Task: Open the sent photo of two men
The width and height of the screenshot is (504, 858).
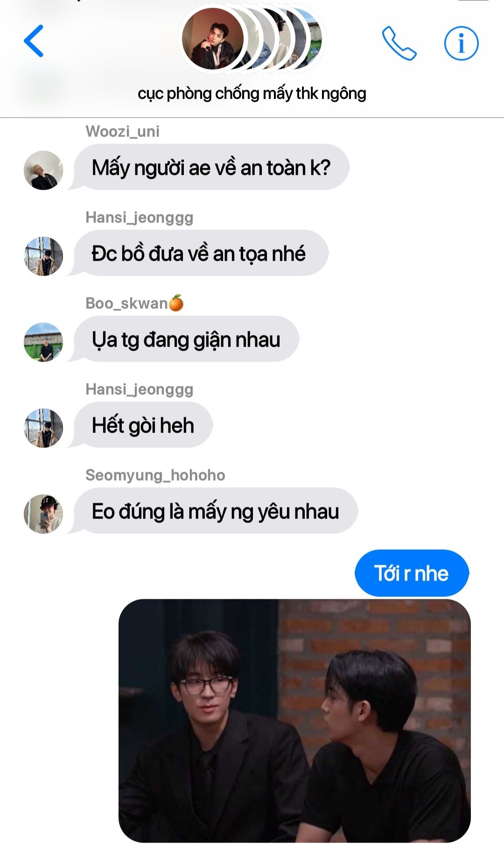Action: 294,721
